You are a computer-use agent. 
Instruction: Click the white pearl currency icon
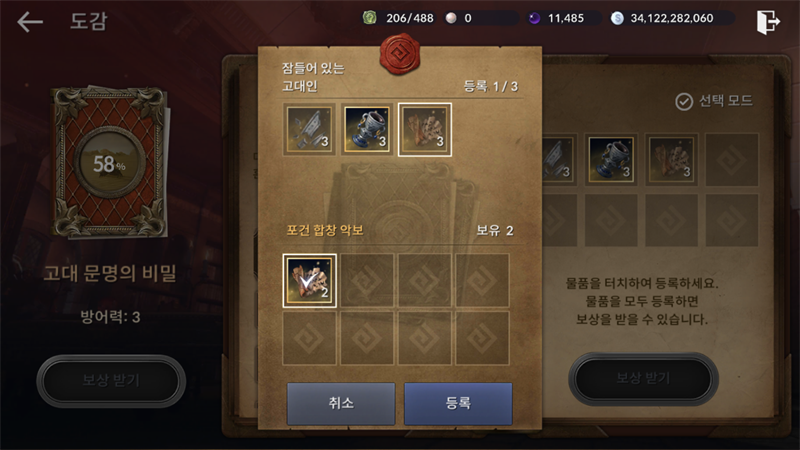(x=451, y=18)
